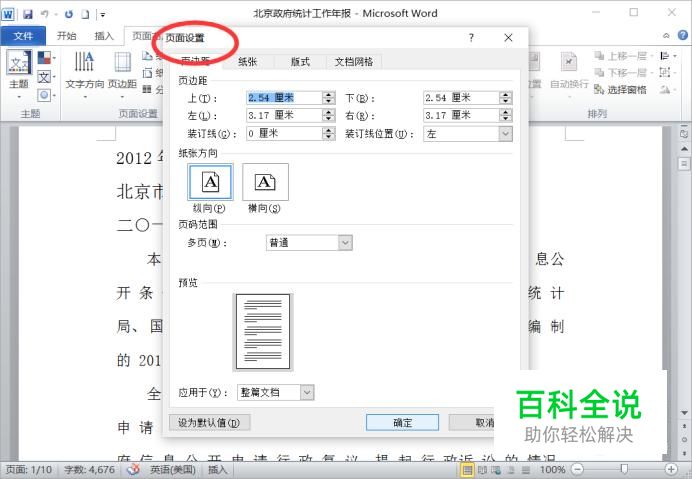Click the 右 right margin spinner arrows
Viewport: 692px width, 479px height.
click(x=505, y=115)
